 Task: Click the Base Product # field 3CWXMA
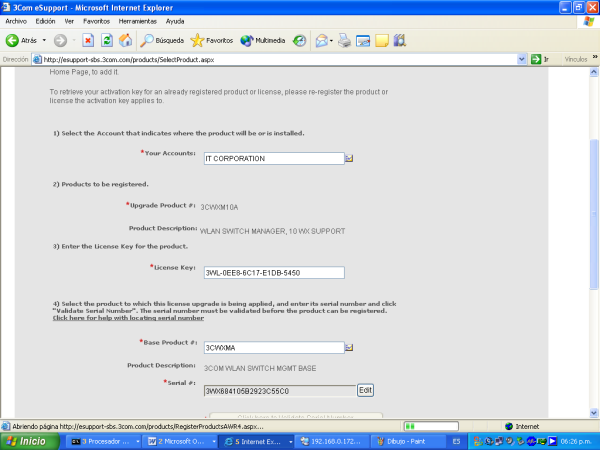point(274,347)
